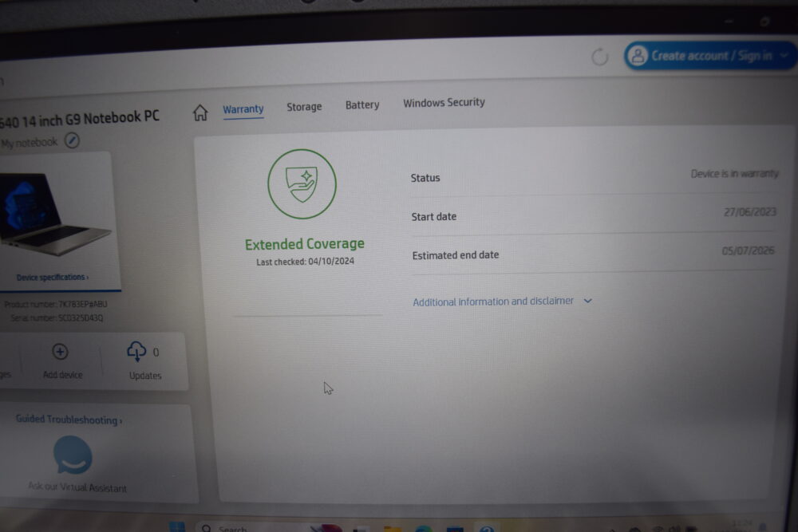Click the Ask our Virtual Assistant label

tap(77, 487)
